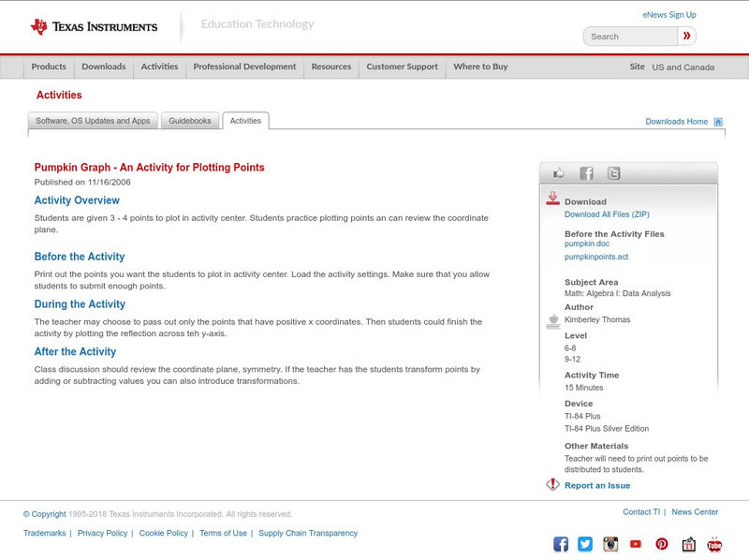The width and height of the screenshot is (749, 560).
Task: Click the Activity Overview heading
Action: tap(77, 200)
